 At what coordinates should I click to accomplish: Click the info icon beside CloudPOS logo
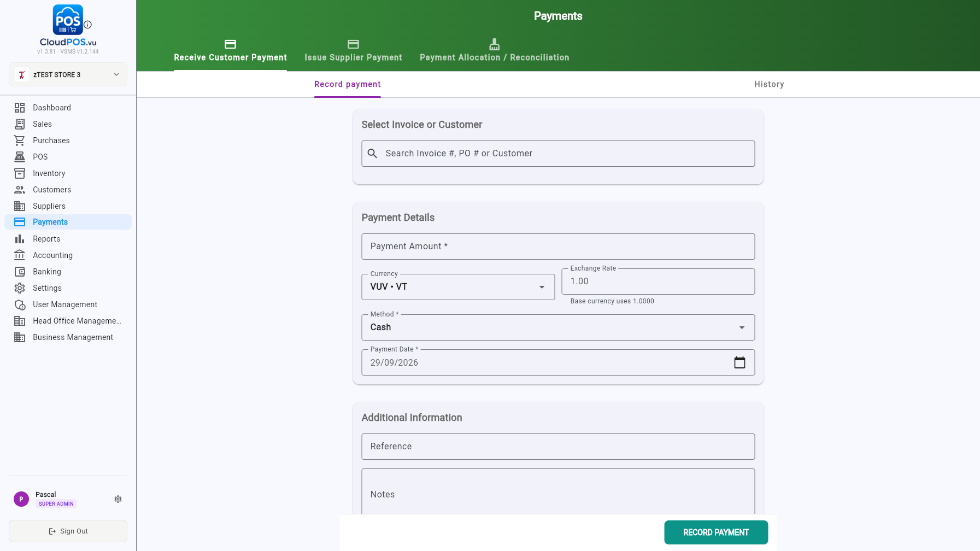(x=87, y=25)
